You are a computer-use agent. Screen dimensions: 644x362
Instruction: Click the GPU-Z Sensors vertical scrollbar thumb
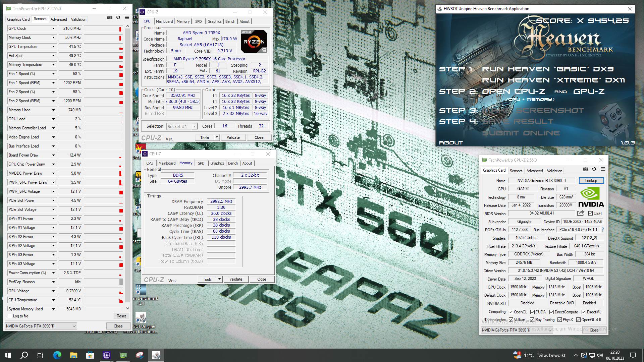127,164
